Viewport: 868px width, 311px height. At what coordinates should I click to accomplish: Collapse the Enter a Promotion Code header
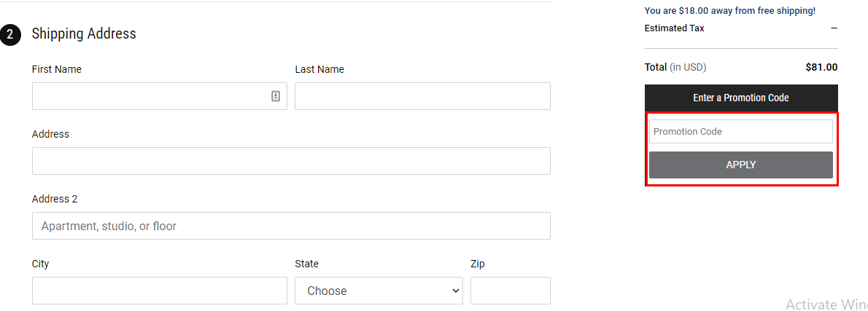pos(740,98)
